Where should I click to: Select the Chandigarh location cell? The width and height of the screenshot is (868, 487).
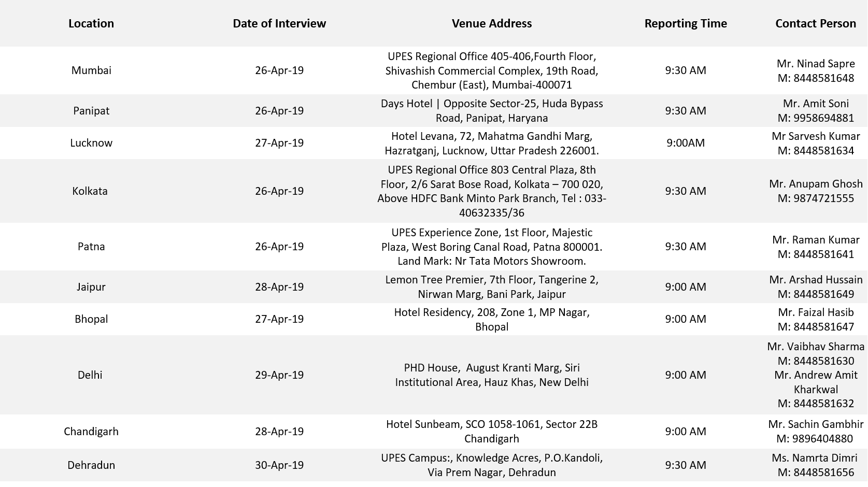point(91,432)
